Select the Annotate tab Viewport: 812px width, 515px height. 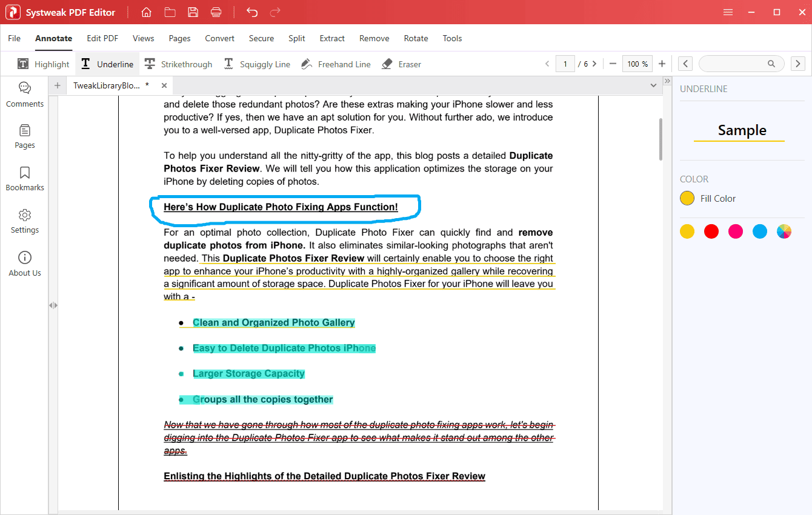[54, 38]
